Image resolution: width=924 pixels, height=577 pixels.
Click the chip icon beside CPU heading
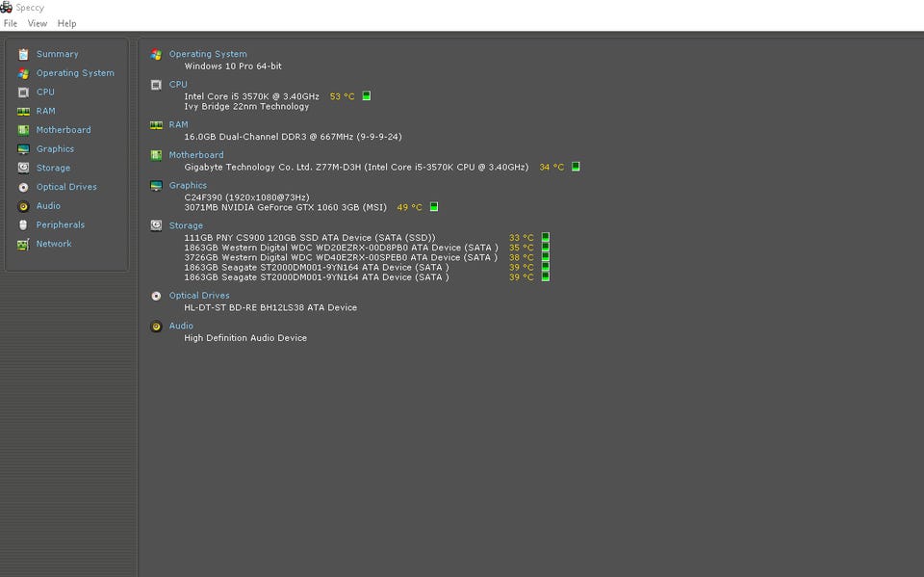[x=156, y=85]
